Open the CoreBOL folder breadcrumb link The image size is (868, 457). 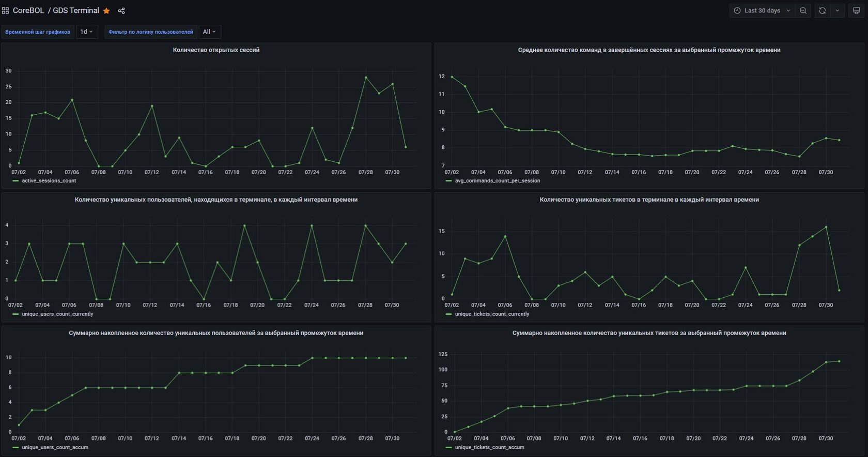click(28, 11)
